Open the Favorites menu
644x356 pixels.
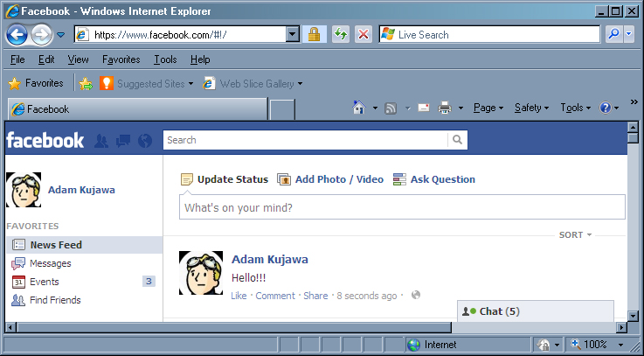tap(121, 59)
